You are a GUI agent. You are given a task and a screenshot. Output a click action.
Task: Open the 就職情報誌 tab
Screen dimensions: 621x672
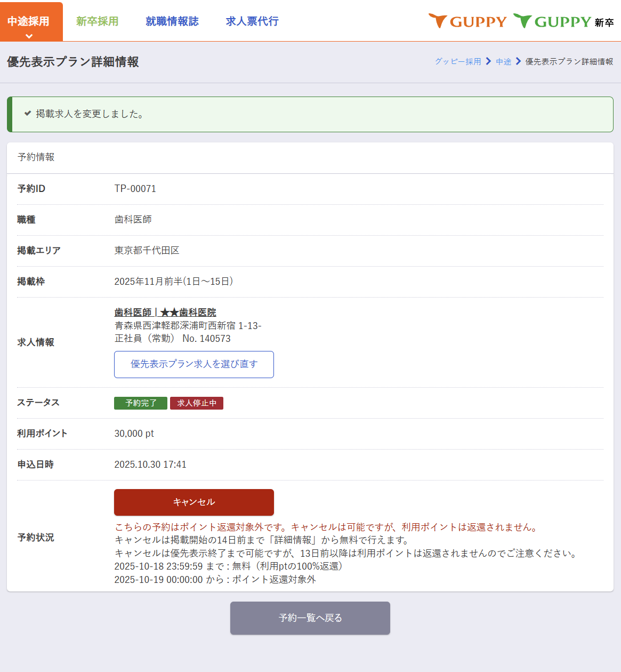pos(172,21)
